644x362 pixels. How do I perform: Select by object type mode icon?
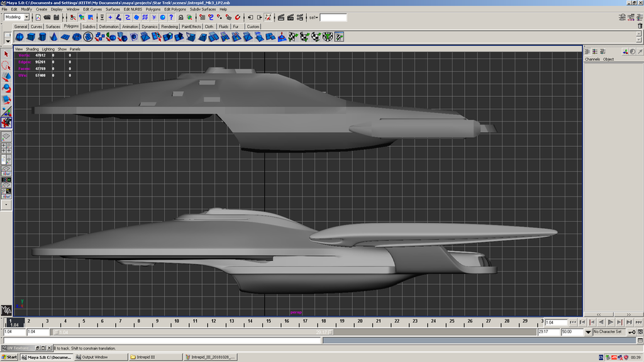(82, 17)
